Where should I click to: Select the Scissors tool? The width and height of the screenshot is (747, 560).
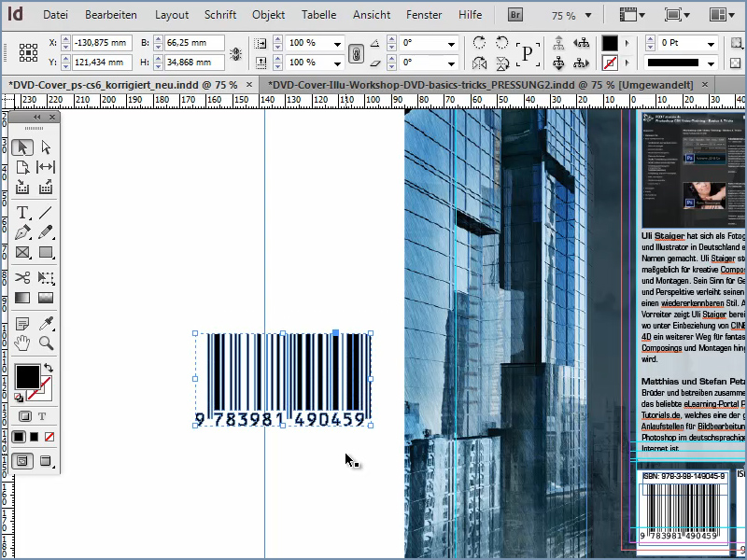click(23, 276)
